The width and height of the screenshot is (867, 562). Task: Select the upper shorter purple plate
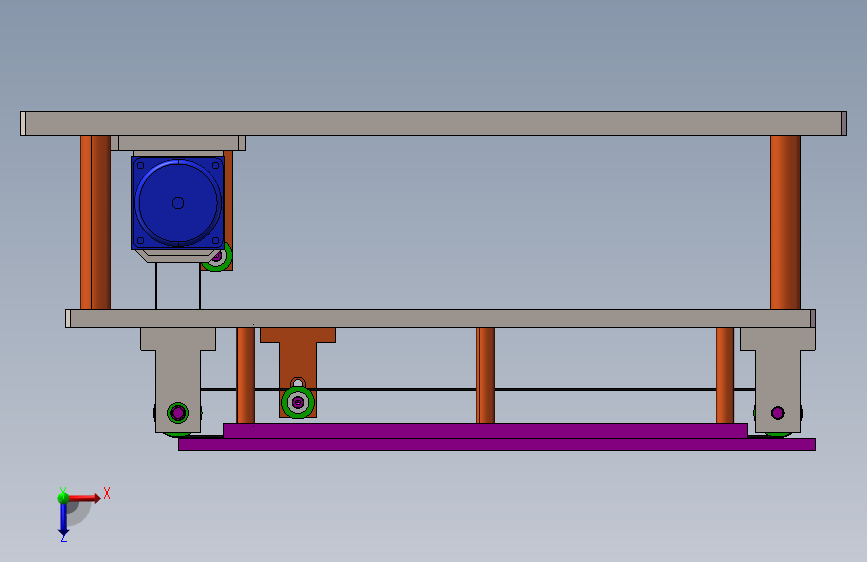[485, 431]
